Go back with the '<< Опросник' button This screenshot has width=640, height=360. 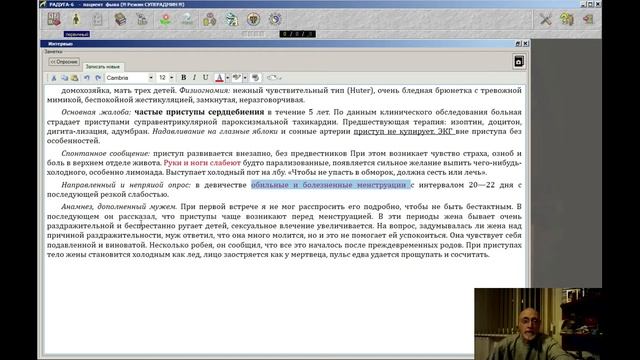click(64, 62)
